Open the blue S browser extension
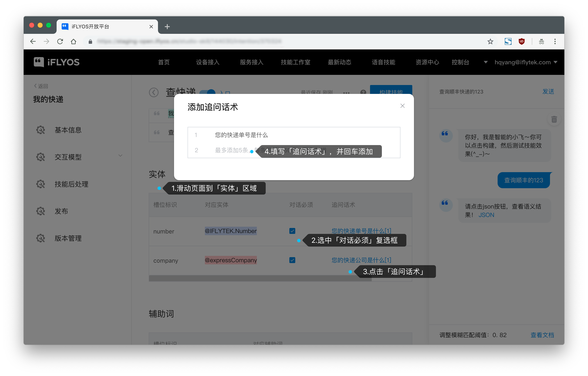Screen dimensions: 588x376 tap(508, 41)
